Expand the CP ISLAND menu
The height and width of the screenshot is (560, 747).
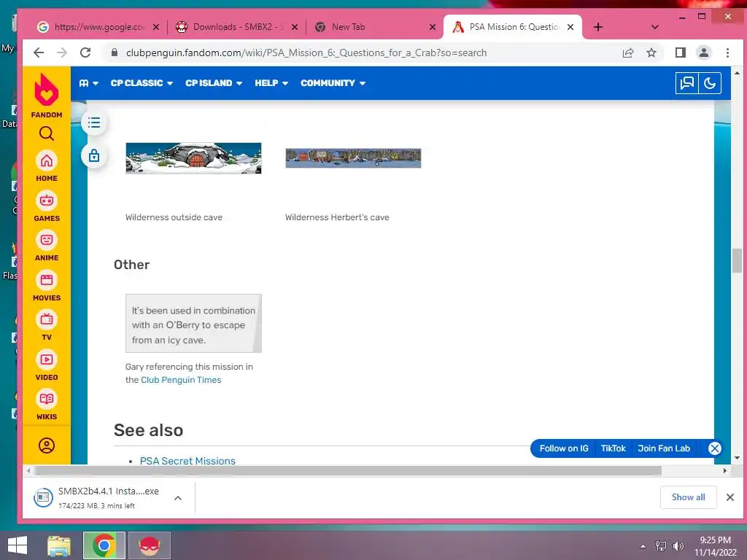pyautogui.click(x=214, y=83)
